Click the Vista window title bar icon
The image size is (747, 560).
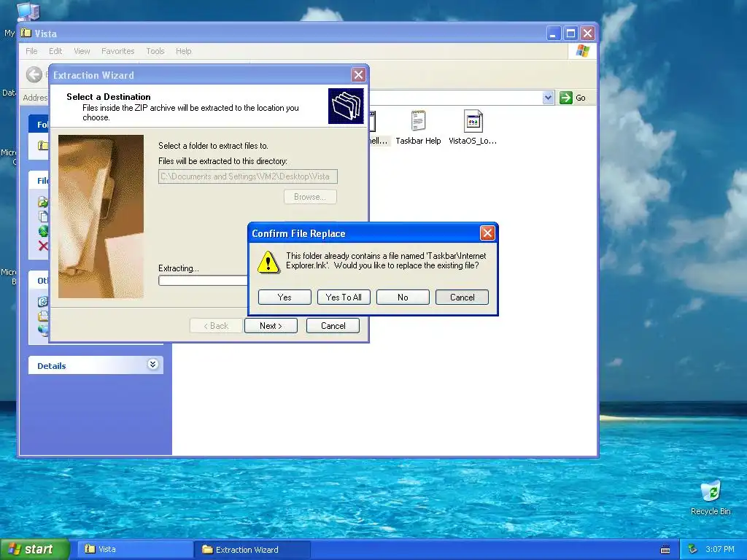26,33
